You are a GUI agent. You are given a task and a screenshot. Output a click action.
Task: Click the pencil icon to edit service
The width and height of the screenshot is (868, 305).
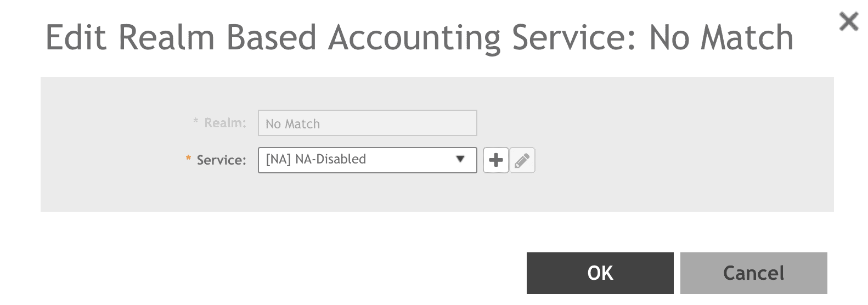pos(522,160)
